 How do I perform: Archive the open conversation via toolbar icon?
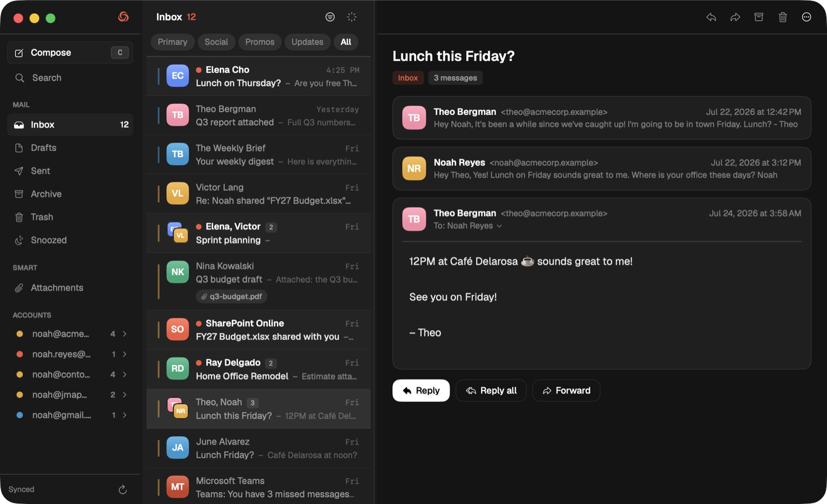tap(759, 17)
